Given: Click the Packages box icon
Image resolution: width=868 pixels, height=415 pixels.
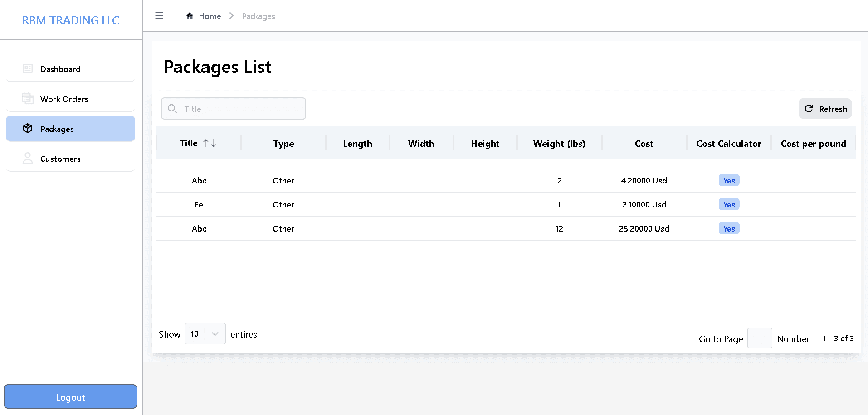Looking at the screenshot, I should tap(28, 129).
